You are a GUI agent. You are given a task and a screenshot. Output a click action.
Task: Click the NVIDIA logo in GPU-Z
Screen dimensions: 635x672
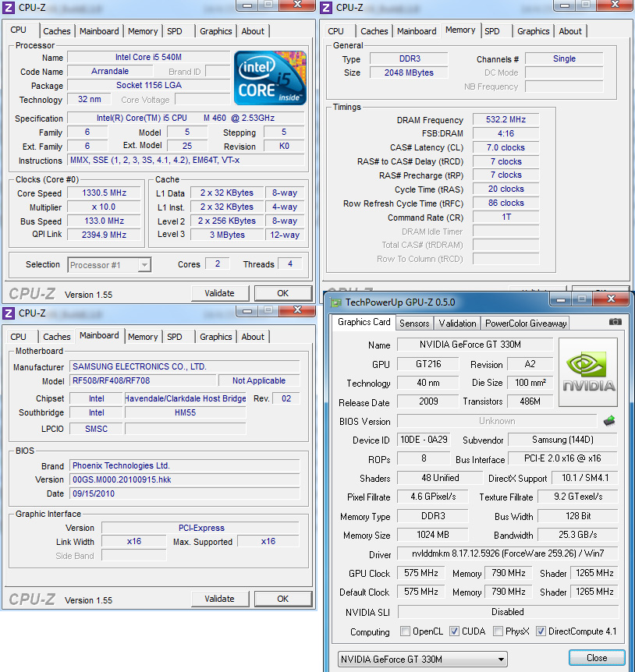click(x=588, y=372)
